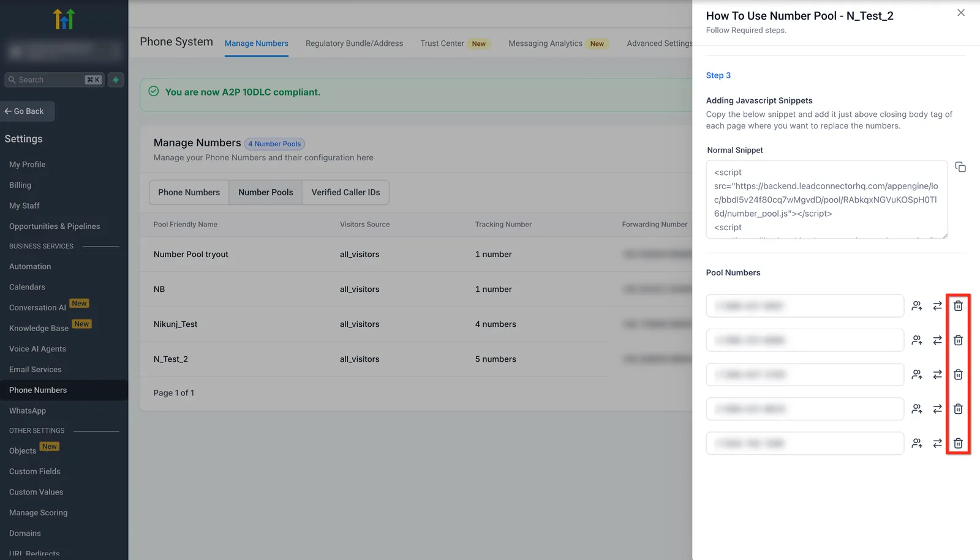Image resolution: width=980 pixels, height=560 pixels.
Task: Open Objects in the sidebar
Action: [x=23, y=451]
